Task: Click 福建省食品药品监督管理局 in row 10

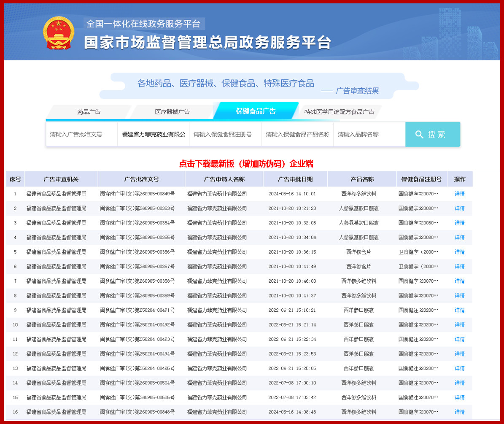Action: tap(56, 325)
